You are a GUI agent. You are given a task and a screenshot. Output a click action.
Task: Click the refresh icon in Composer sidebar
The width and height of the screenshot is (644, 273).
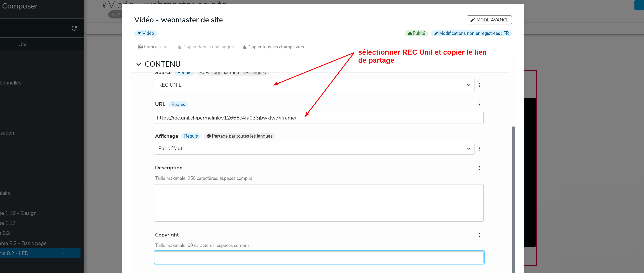(x=74, y=28)
